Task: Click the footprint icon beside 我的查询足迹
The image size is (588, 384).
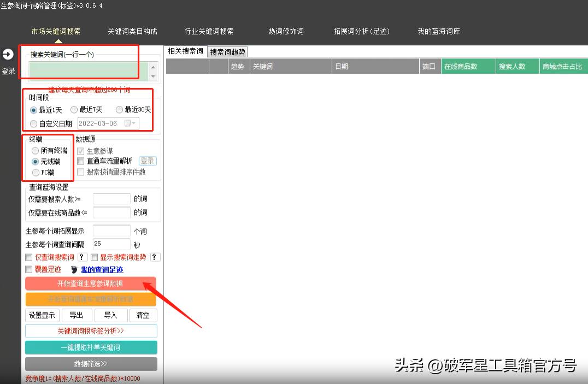Action: (74, 269)
